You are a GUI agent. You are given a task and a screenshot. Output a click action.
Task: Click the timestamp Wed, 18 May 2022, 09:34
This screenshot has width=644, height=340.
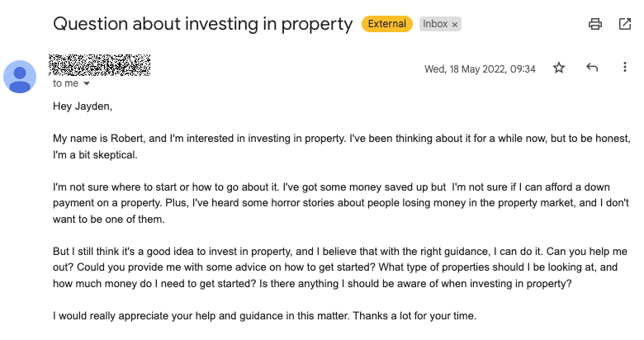pos(480,69)
